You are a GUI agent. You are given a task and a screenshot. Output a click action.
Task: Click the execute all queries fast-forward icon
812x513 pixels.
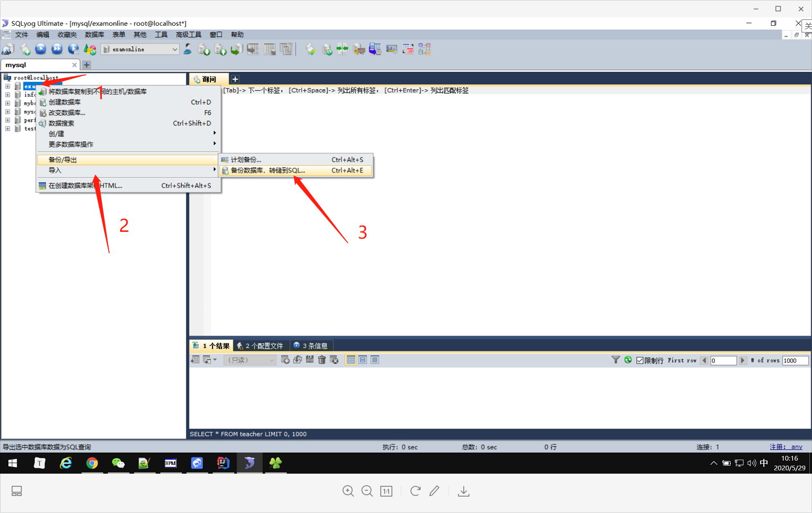pyautogui.click(x=57, y=49)
